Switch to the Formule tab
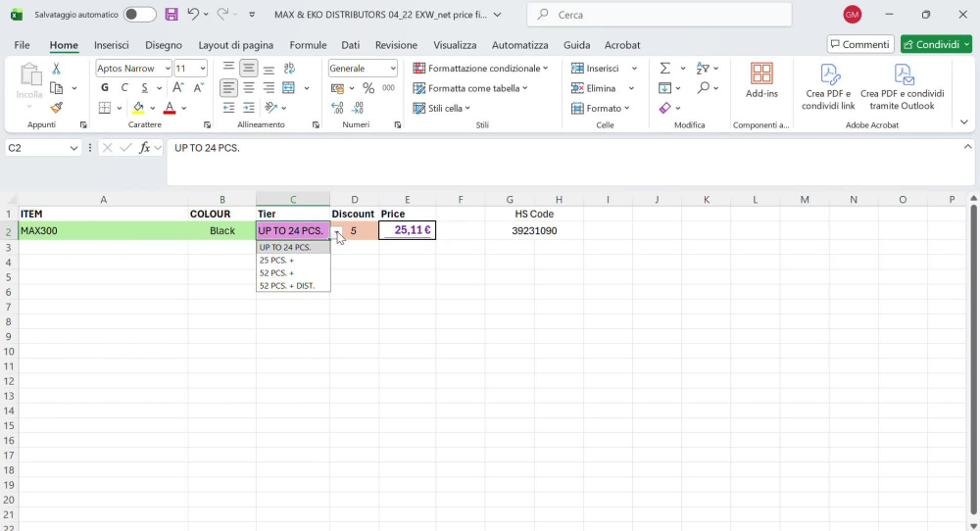This screenshot has height=531, width=980. point(308,45)
